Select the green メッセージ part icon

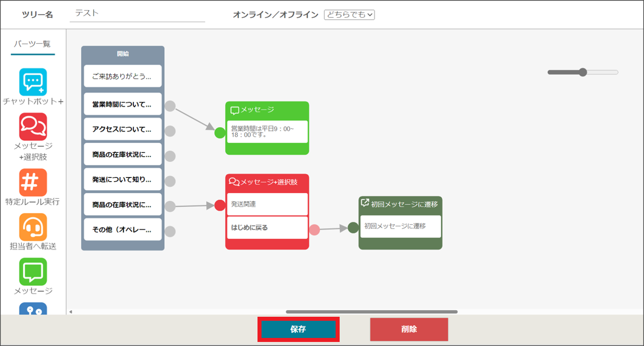[x=33, y=272]
